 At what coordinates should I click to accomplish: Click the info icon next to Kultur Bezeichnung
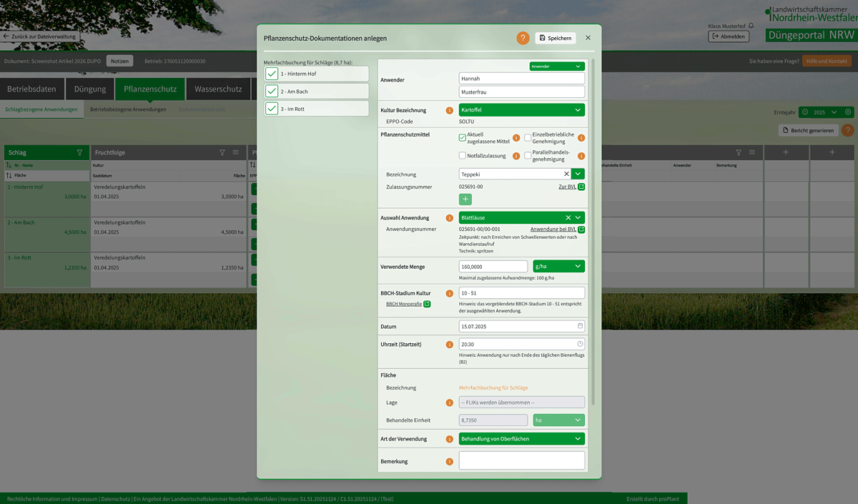[450, 110]
